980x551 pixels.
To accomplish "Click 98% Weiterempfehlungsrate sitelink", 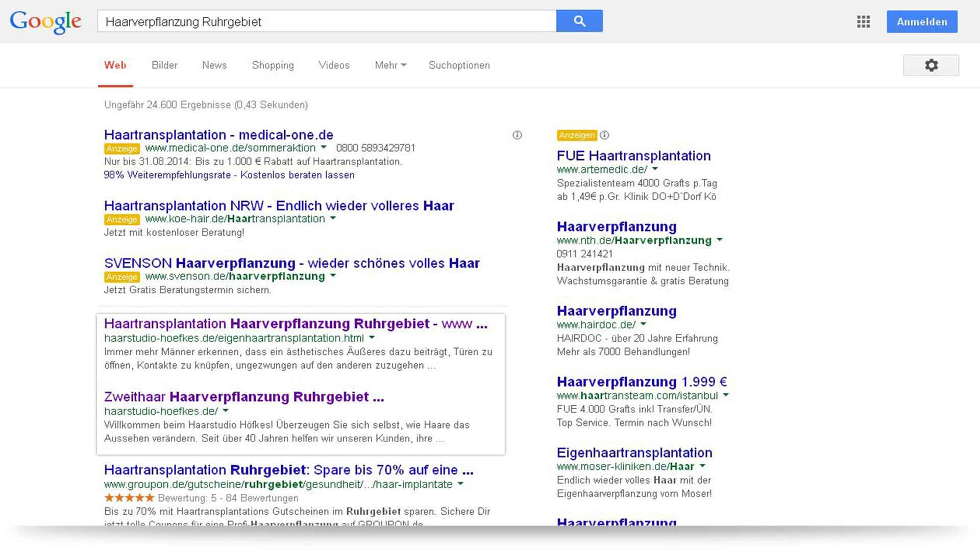I will pos(167,175).
